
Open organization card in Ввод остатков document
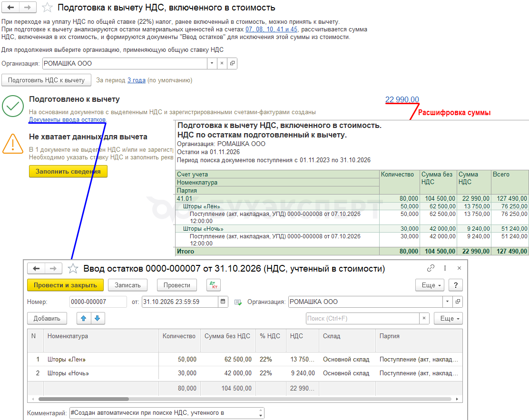point(458,302)
